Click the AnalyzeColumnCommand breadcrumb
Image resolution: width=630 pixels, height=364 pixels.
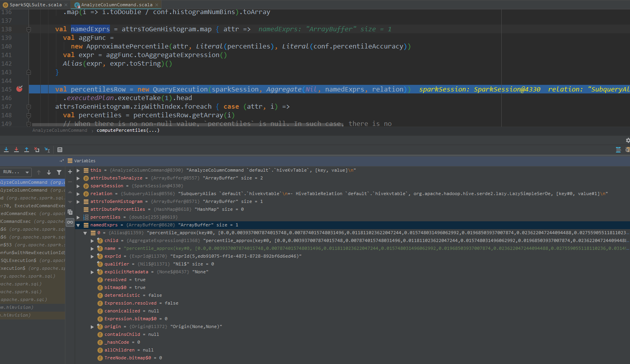pos(60,131)
